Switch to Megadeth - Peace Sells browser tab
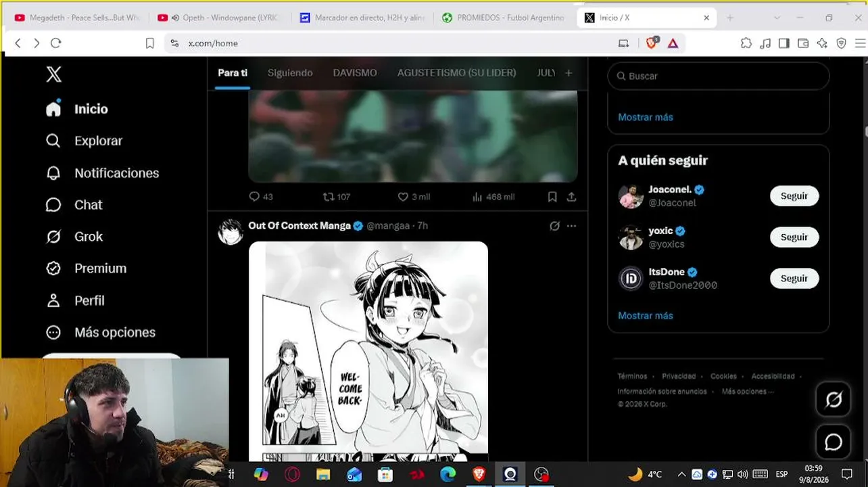 76,18
